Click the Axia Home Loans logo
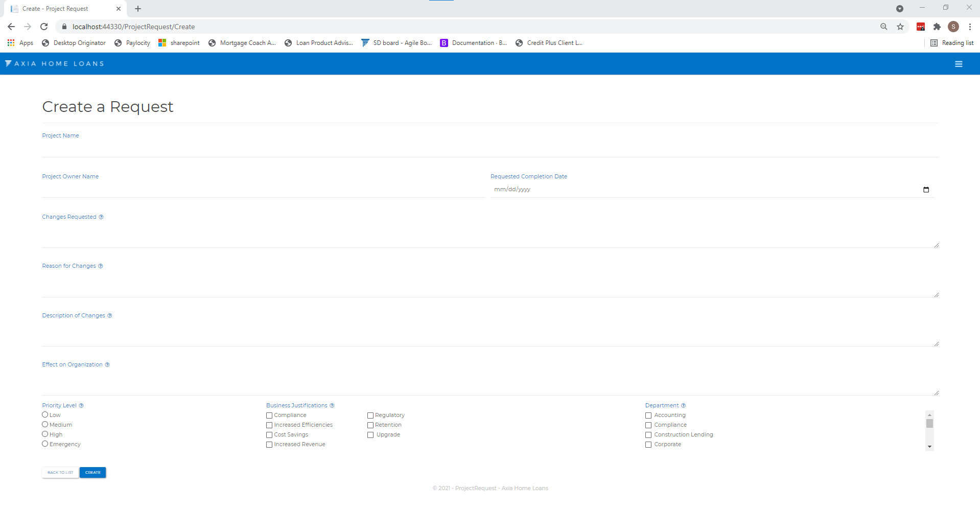 (54, 63)
